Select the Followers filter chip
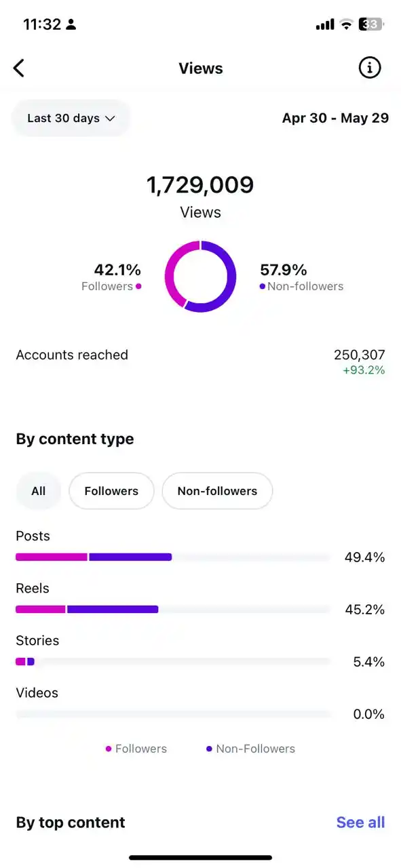Viewport: 401px width, 868px height. (x=111, y=491)
